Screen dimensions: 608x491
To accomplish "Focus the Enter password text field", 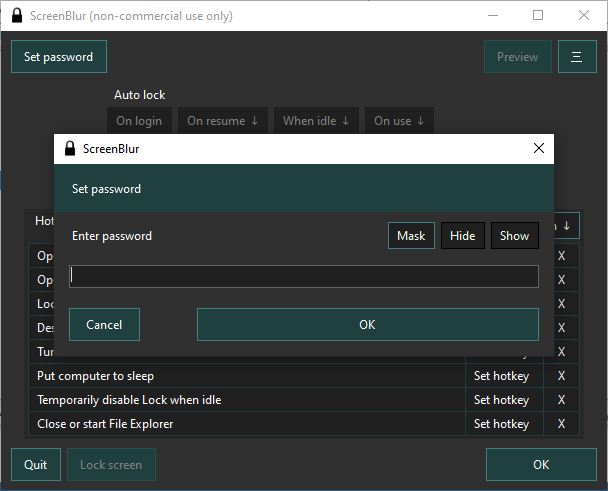I will [304, 276].
